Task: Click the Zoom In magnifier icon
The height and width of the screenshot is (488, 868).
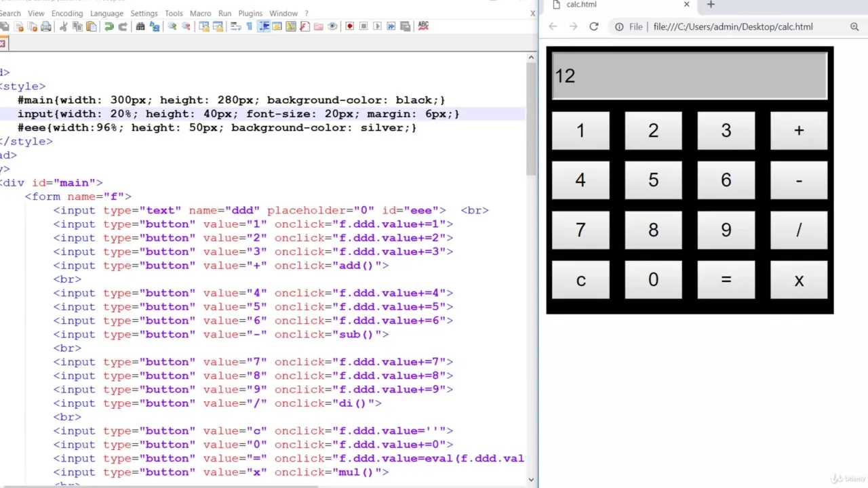Action: [172, 26]
